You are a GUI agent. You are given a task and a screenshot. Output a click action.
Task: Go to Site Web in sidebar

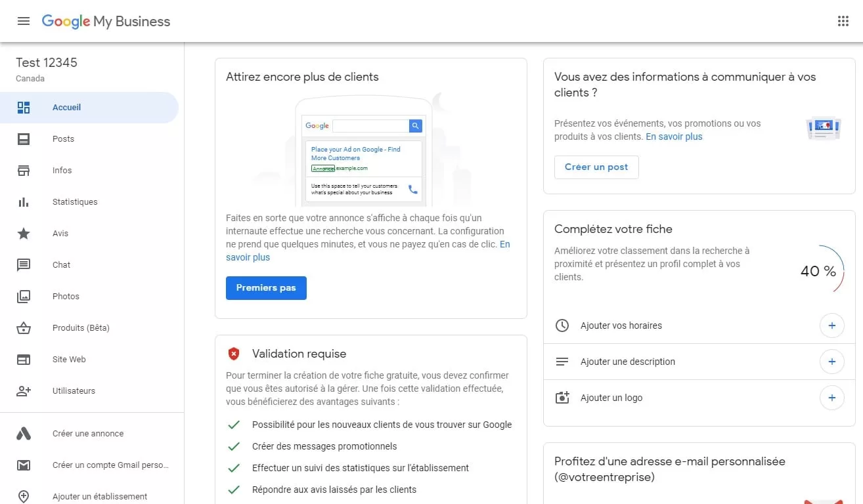[69, 360]
